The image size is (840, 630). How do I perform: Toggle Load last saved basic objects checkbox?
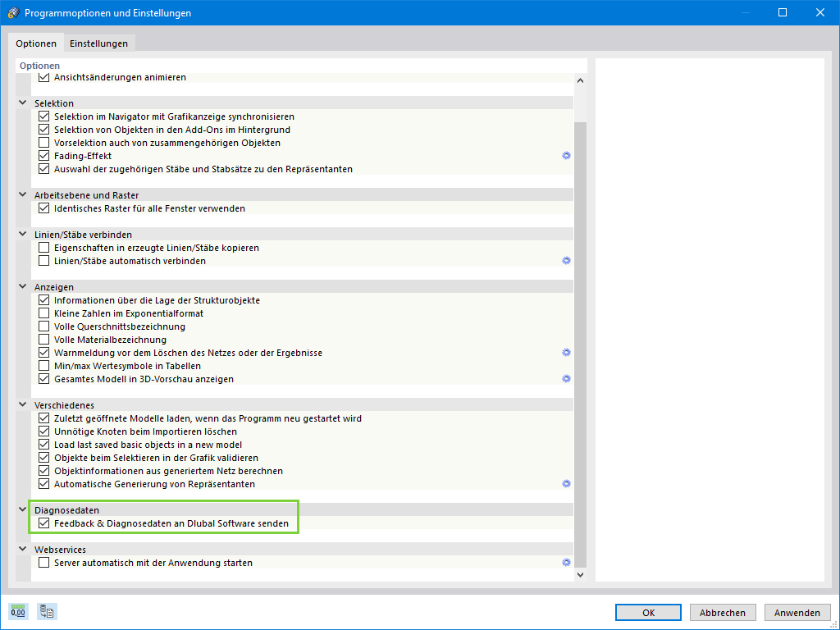pyautogui.click(x=44, y=445)
